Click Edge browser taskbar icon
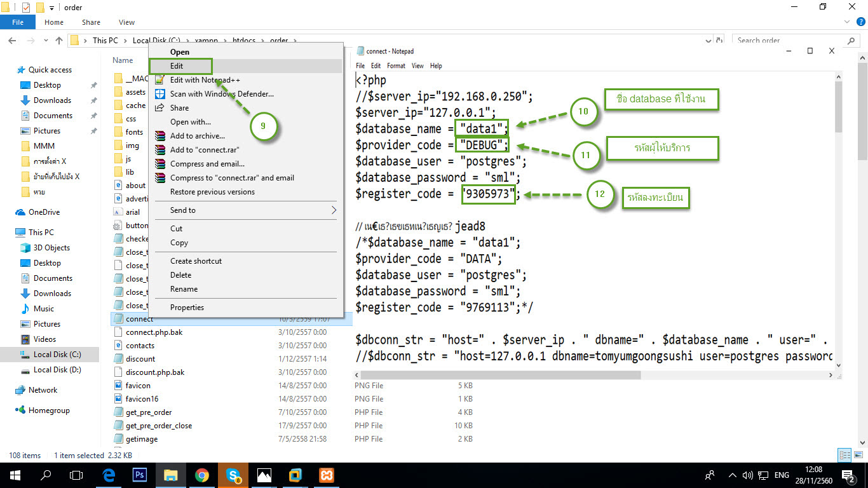This screenshot has height=488, width=868. pos(108,475)
